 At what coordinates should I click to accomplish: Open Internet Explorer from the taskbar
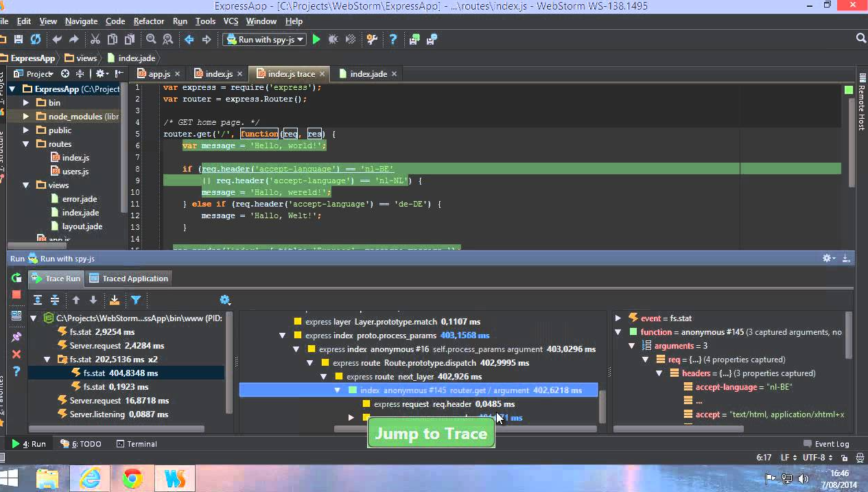(x=90, y=478)
